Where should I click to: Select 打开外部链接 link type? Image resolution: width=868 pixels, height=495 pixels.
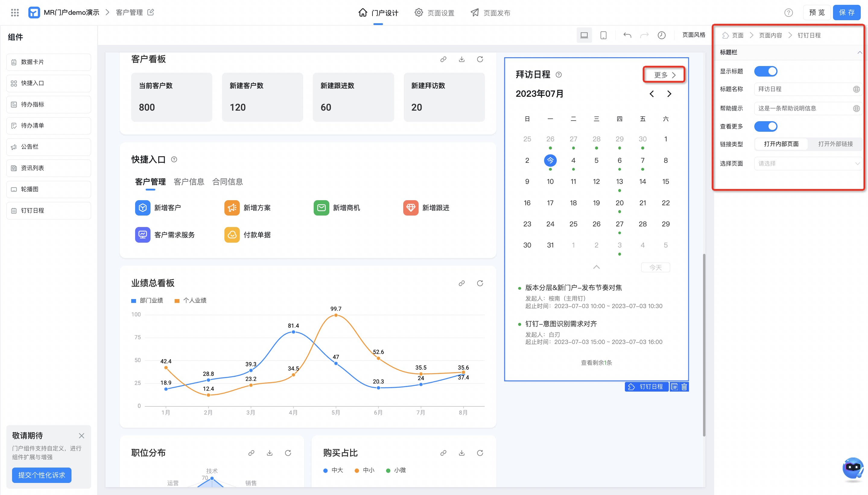[x=835, y=144]
